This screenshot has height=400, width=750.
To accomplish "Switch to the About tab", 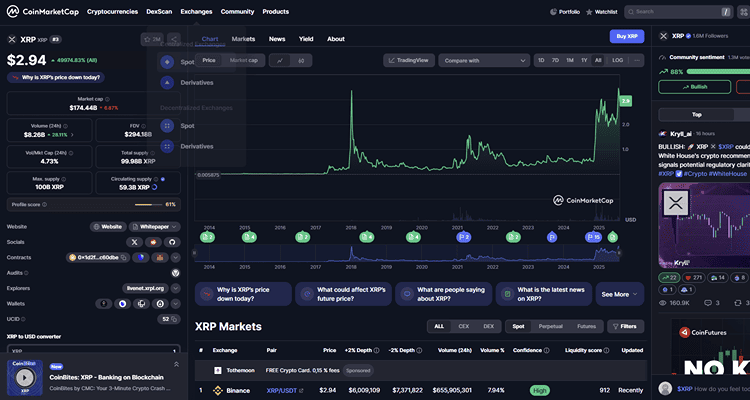I will coord(336,39).
